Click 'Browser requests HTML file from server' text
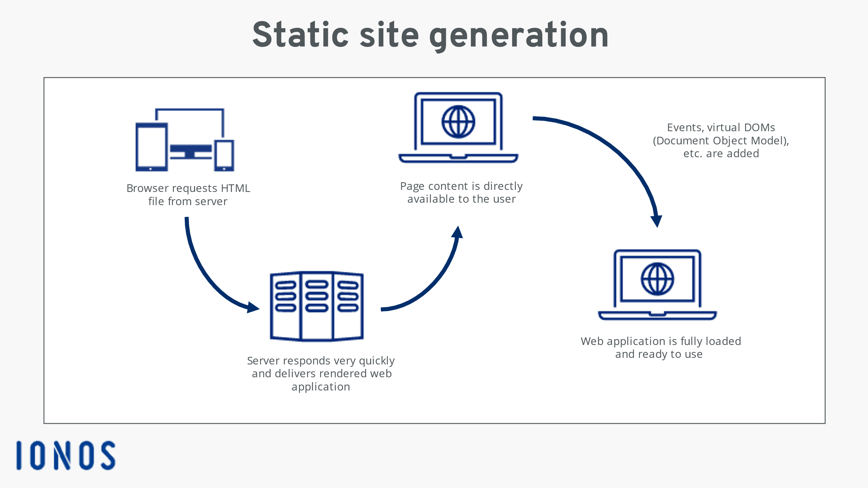This screenshot has width=868, height=488. point(188,195)
